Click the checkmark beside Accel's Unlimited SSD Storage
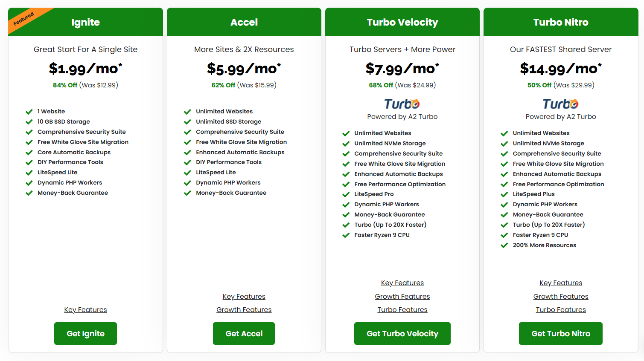Image resolution: width=644 pixels, height=361 pixels. coord(187,122)
